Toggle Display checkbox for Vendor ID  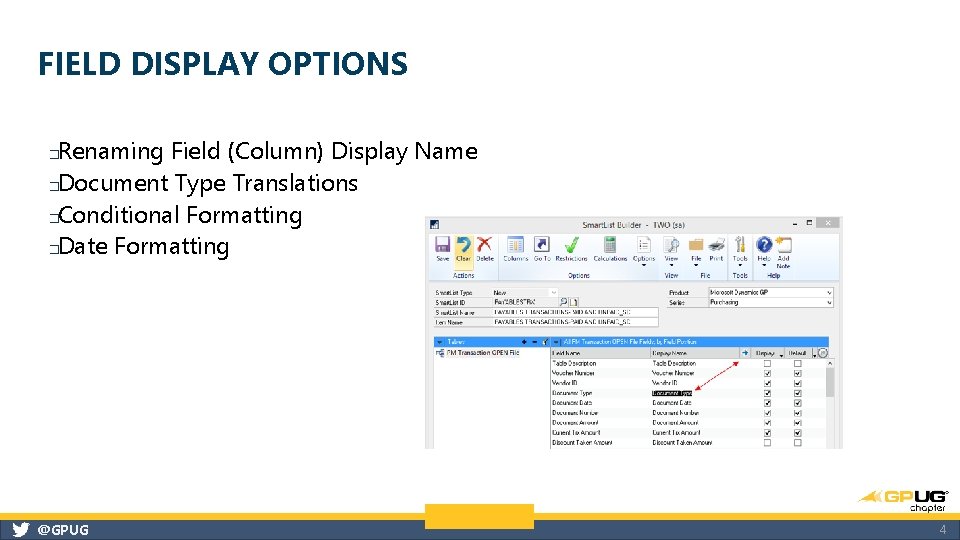tap(767, 383)
